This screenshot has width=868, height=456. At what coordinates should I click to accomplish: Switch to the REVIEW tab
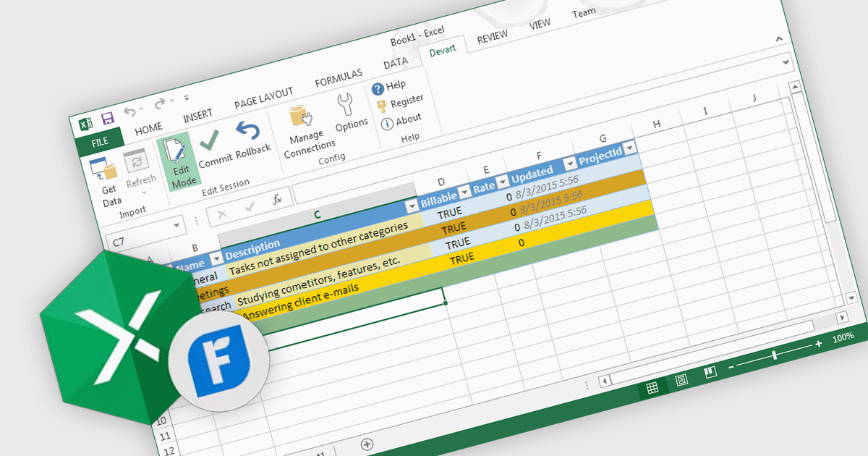(493, 38)
